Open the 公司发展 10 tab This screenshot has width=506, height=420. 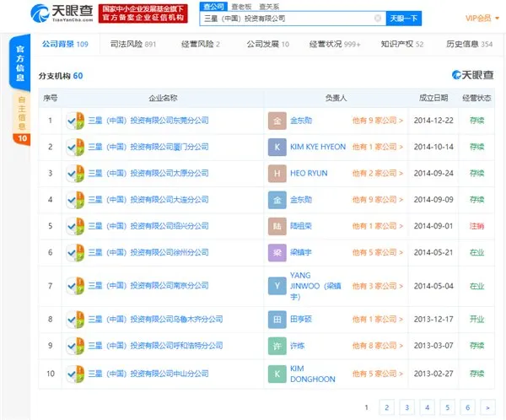pyautogui.click(x=268, y=44)
